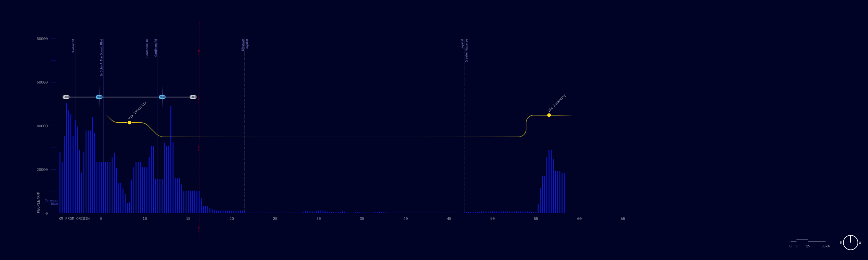Viewport: 868px width, 260px height.
Task: Click the 40 km x-axis tick label
Action: coord(406,219)
